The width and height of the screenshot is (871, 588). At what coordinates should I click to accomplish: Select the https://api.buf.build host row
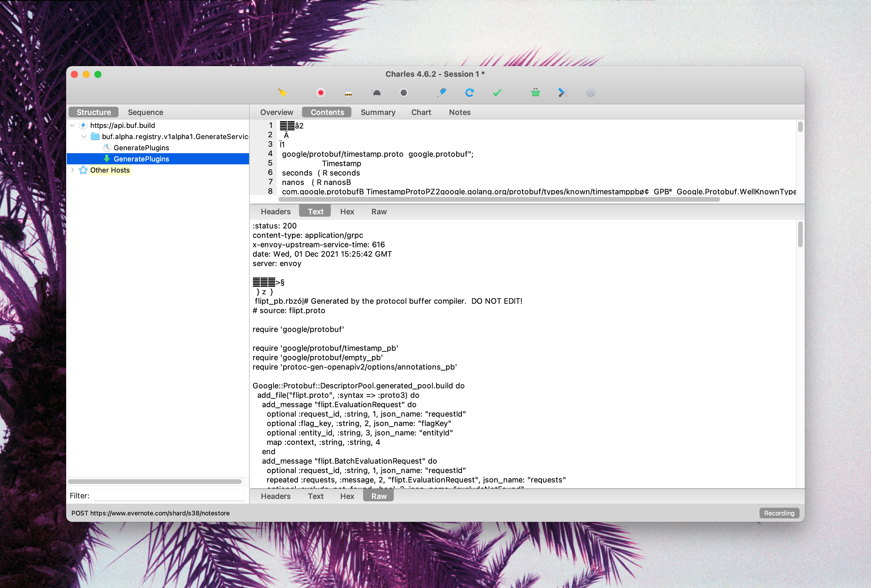(x=158, y=125)
